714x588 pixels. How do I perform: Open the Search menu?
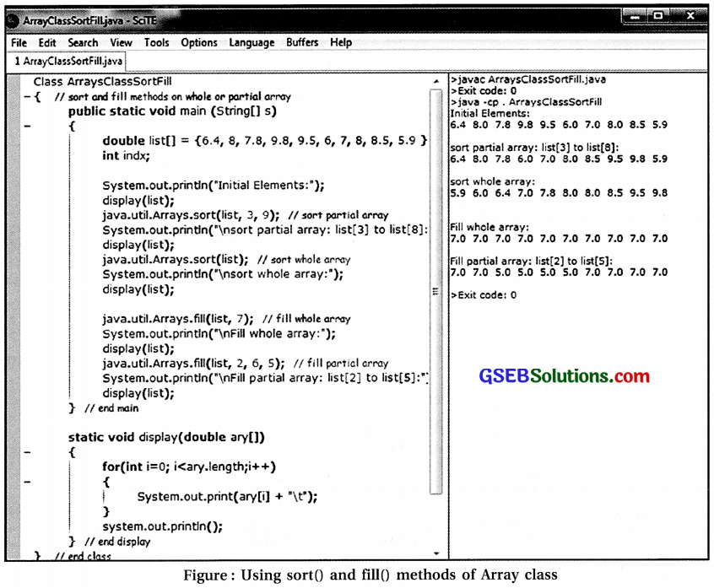[83, 42]
